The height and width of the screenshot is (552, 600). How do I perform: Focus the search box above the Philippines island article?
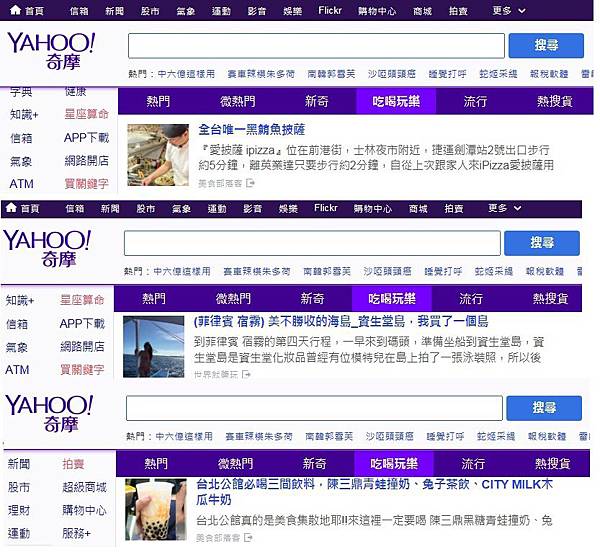[312, 243]
